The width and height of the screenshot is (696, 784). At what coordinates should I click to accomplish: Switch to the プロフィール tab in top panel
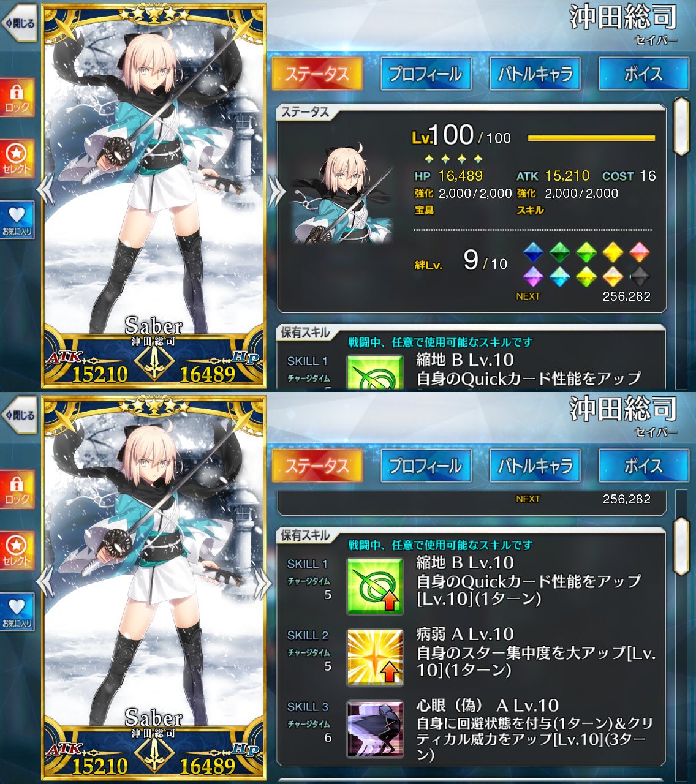click(x=426, y=74)
